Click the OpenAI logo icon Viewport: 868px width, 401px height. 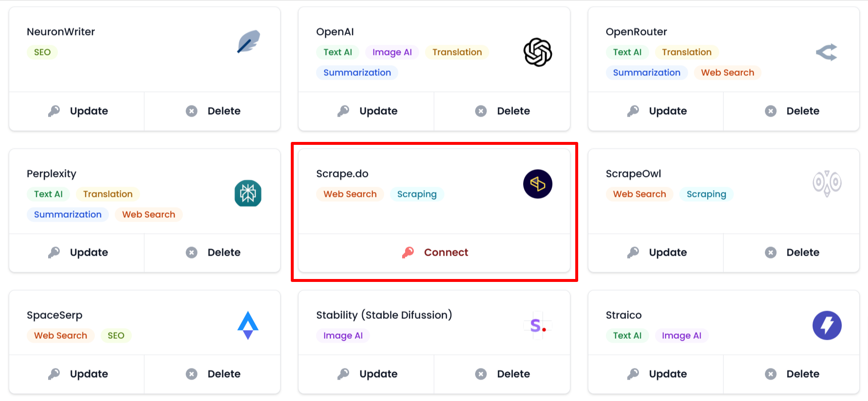[537, 52]
